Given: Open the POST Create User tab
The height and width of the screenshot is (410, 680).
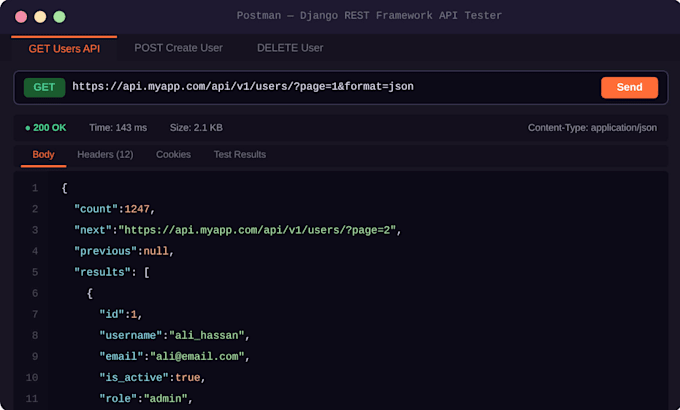Looking at the screenshot, I should click(178, 48).
